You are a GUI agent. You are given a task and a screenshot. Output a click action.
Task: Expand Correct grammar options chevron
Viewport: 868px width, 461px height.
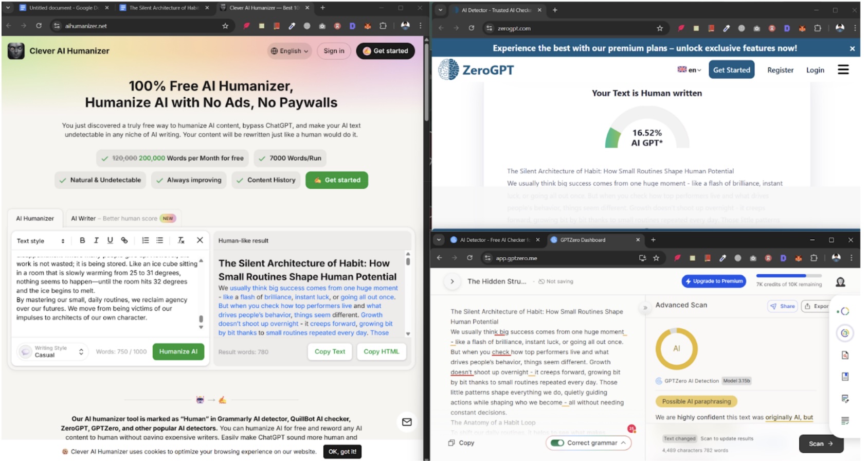623,442
